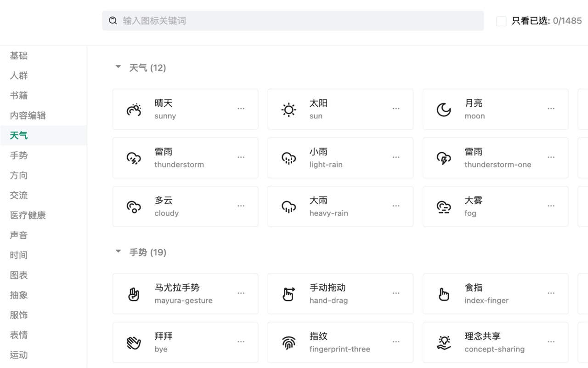Open more options for index-finger

(x=551, y=293)
